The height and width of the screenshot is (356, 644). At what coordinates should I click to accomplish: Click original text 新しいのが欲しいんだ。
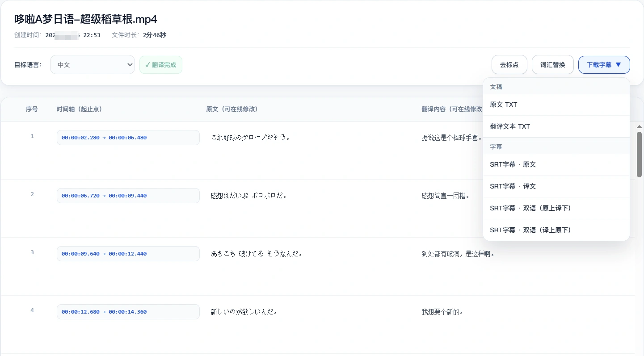[x=244, y=312]
